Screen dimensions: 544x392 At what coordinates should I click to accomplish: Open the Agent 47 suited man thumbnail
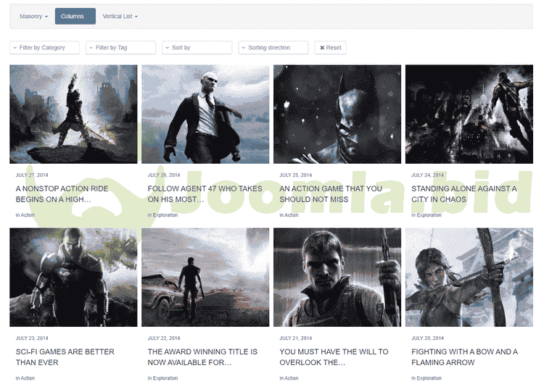tap(205, 114)
